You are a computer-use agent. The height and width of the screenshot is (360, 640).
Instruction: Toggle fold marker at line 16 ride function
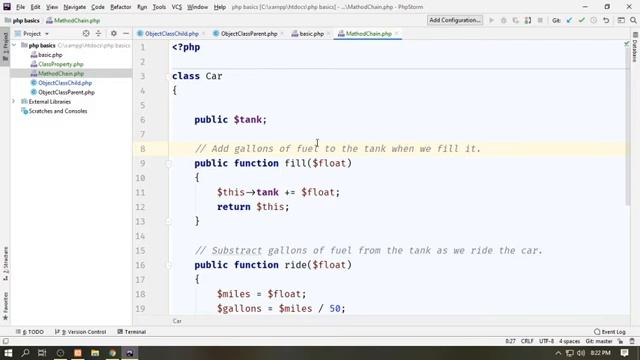pos(168,265)
